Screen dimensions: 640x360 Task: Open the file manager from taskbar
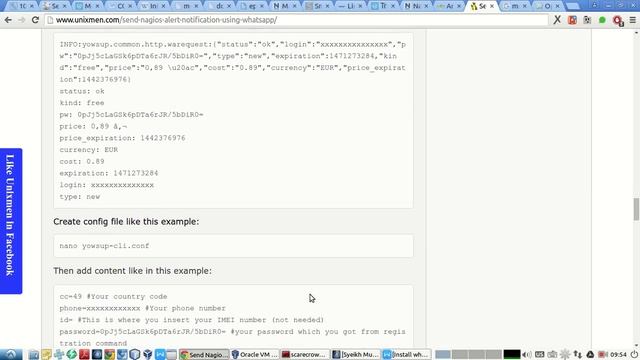coord(33,354)
